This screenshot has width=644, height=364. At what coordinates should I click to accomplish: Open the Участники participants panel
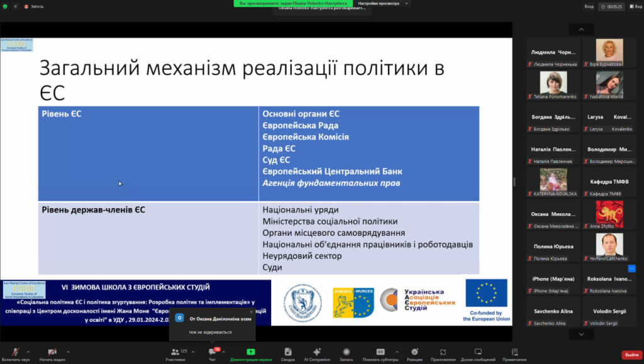175,352
